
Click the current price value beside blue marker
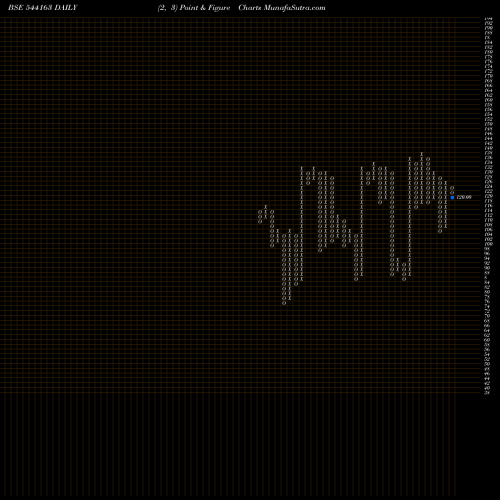(x=464, y=197)
